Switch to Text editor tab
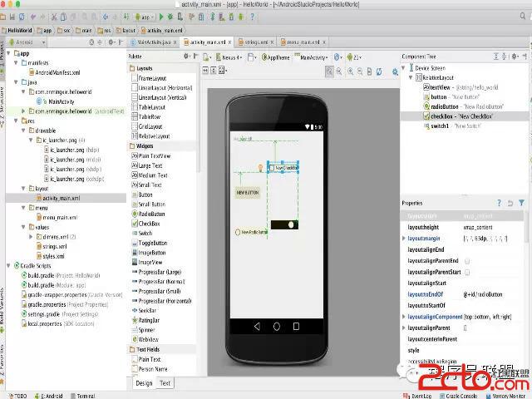Viewport: 532px width, 399px height. tap(165, 383)
